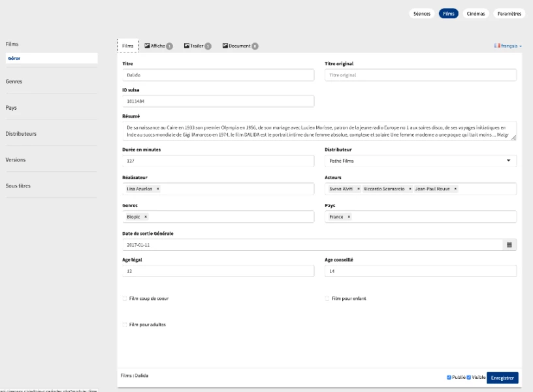Open the français language selector
The width and height of the screenshot is (533, 392).
508,46
